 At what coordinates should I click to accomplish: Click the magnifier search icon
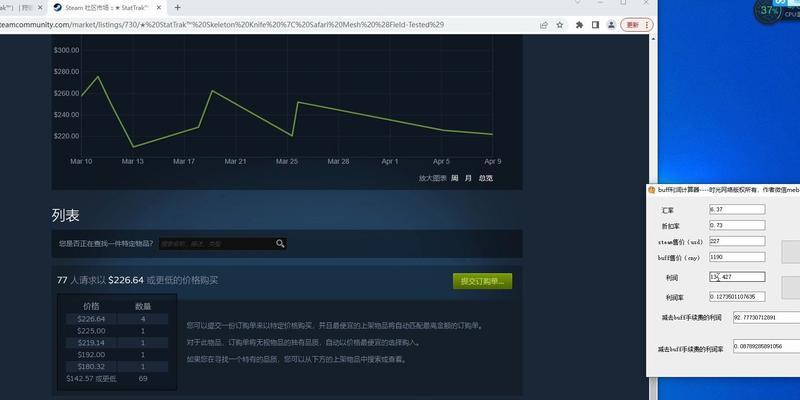(280, 244)
